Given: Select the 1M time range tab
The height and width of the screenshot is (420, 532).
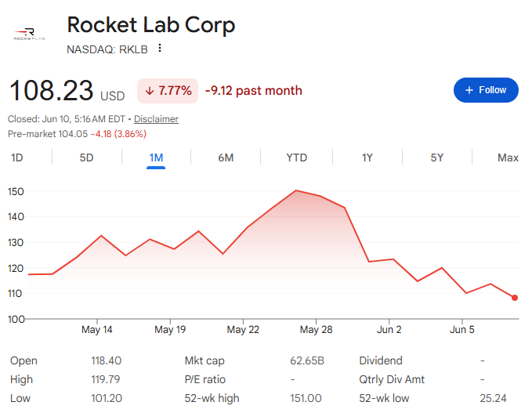Looking at the screenshot, I should 156,157.
